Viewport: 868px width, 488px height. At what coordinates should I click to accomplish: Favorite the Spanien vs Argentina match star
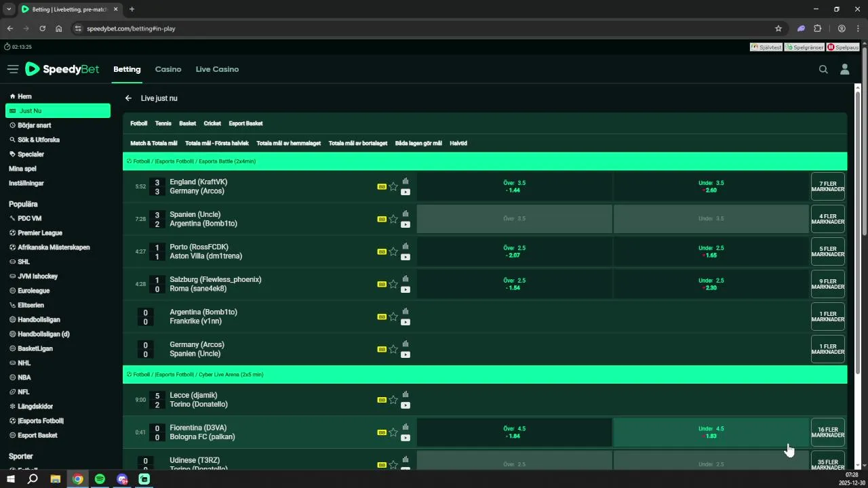click(393, 219)
